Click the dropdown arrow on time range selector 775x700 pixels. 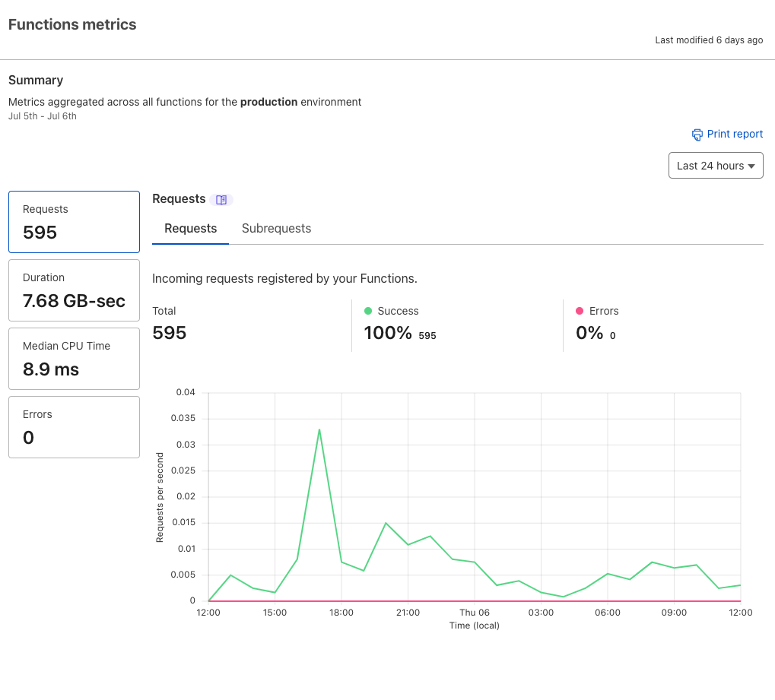[x=751, y=166]
